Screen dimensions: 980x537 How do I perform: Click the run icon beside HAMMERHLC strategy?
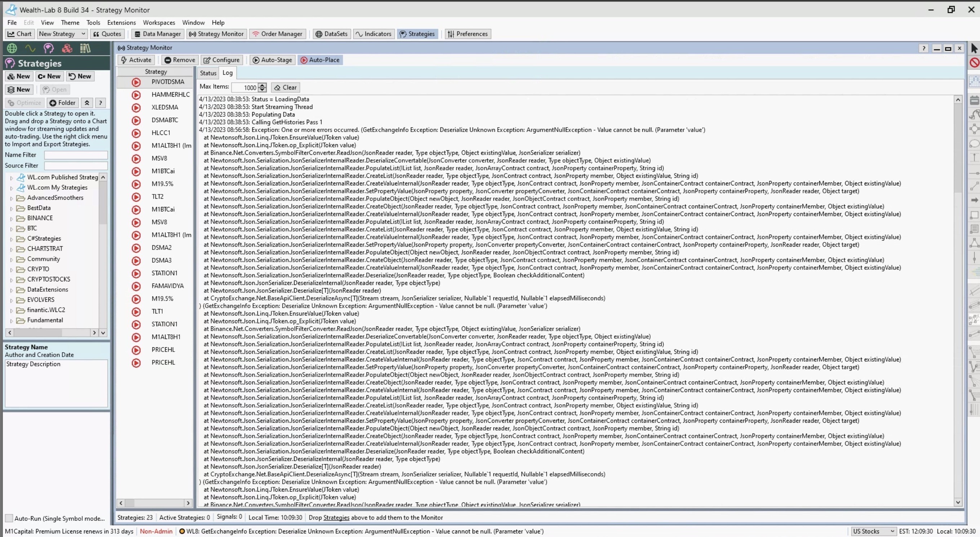click(x=136, y=95)
